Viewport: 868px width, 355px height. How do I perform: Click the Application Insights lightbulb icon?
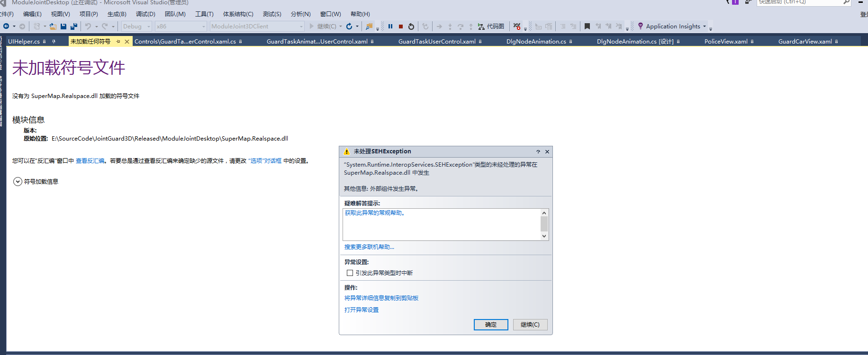tap(641, 27)
